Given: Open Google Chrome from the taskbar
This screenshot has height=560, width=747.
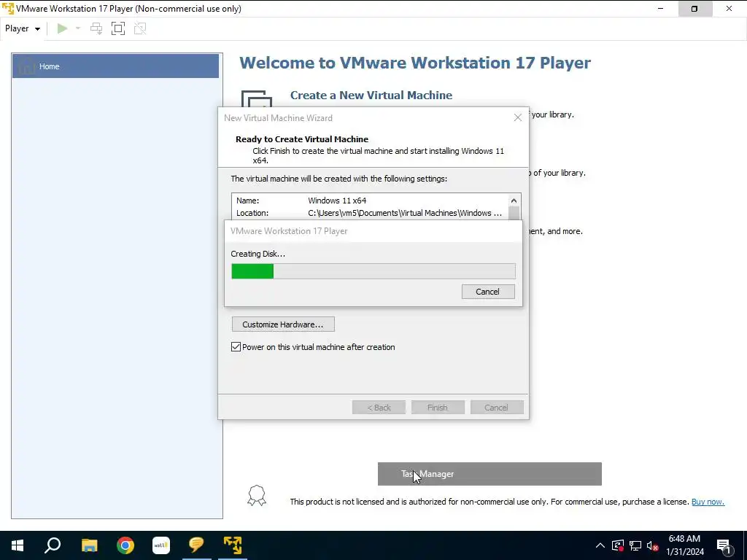Looking at the screenshot, I should [125, 545].
